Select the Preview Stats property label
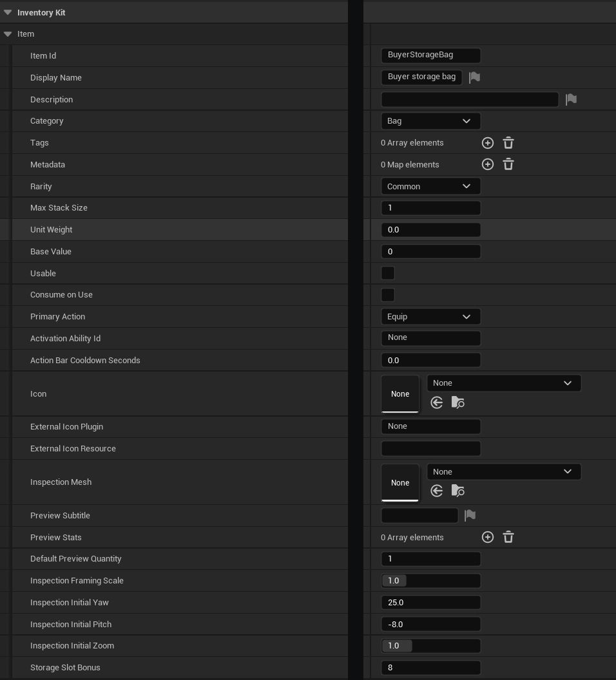616x680 pixels. click(x=56, y=537)
